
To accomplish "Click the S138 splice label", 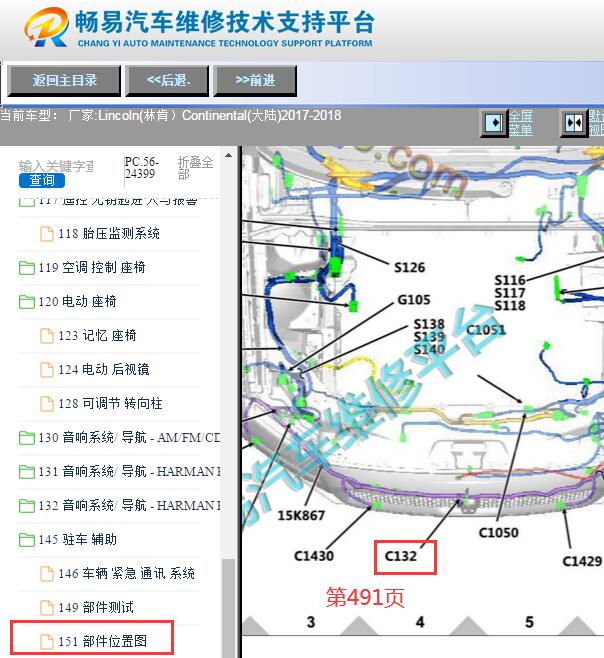I will pyautogui.click(x=429, y=324).
